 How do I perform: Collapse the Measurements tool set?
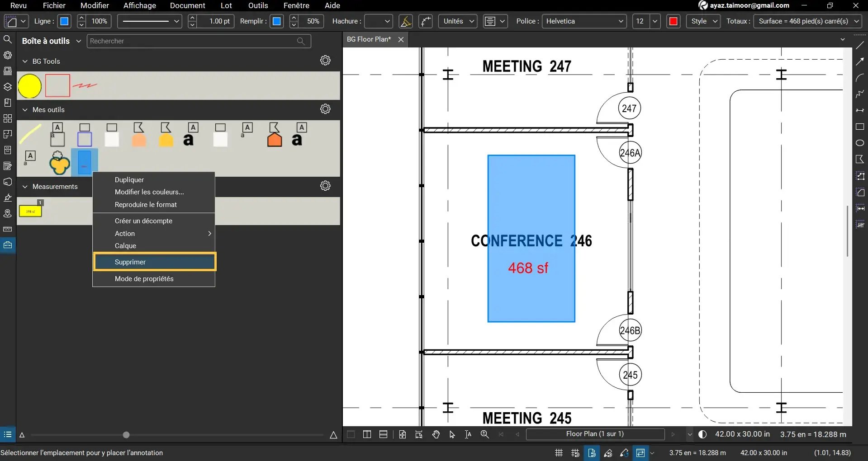click(25, 187)
